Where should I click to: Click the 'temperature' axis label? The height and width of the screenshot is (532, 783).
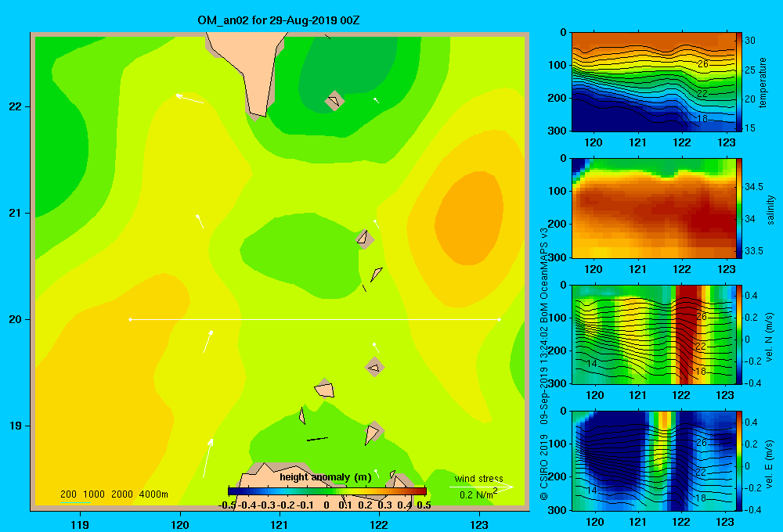coord(763,82)
